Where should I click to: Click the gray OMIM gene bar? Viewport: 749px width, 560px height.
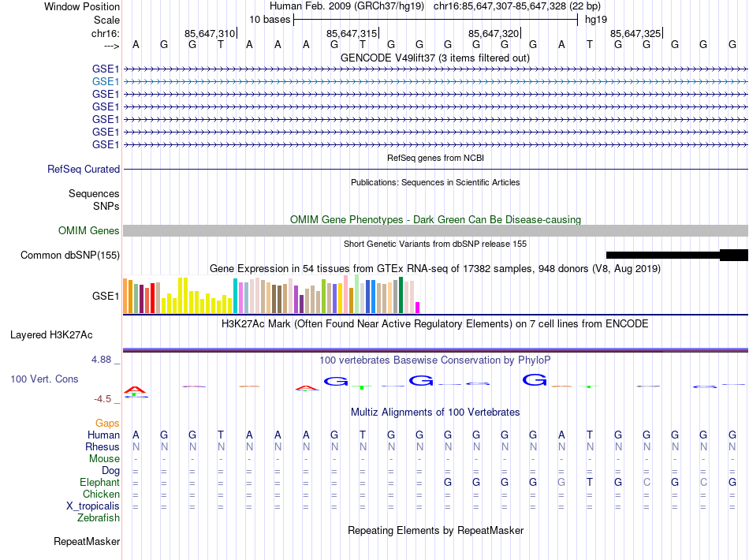tap(435, 230)
